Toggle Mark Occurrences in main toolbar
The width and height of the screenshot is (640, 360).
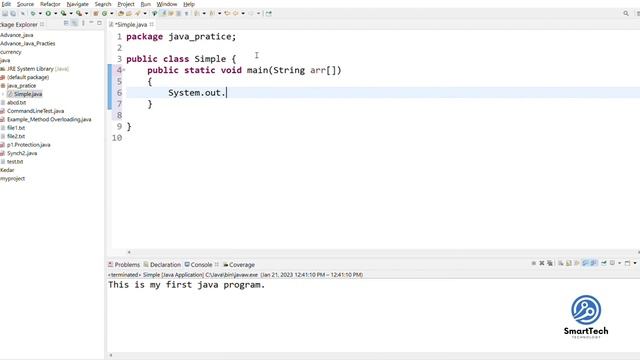point(164,13)
